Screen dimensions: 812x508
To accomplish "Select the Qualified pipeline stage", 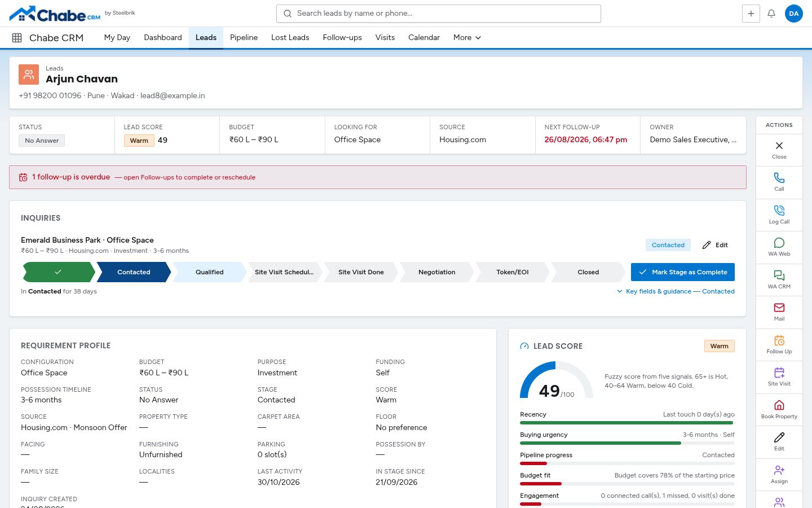I will tap(210, 272).
